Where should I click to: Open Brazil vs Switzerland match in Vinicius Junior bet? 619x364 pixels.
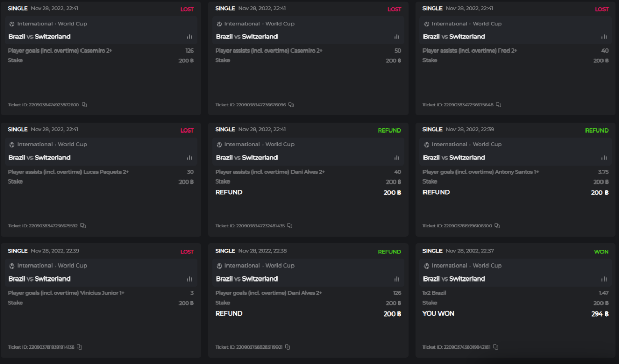39,279
